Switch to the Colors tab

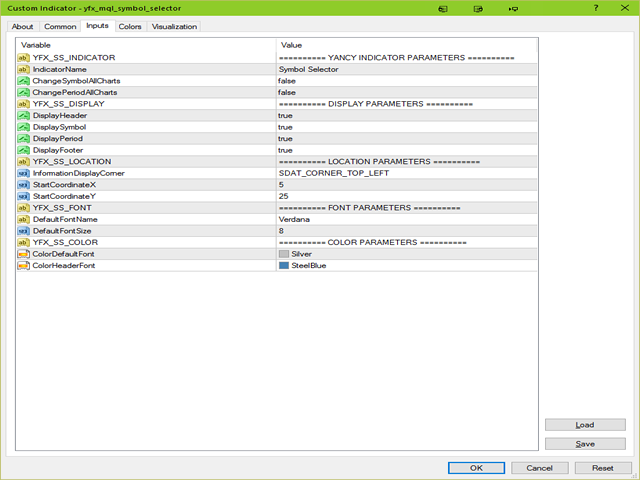coord(130,26)
